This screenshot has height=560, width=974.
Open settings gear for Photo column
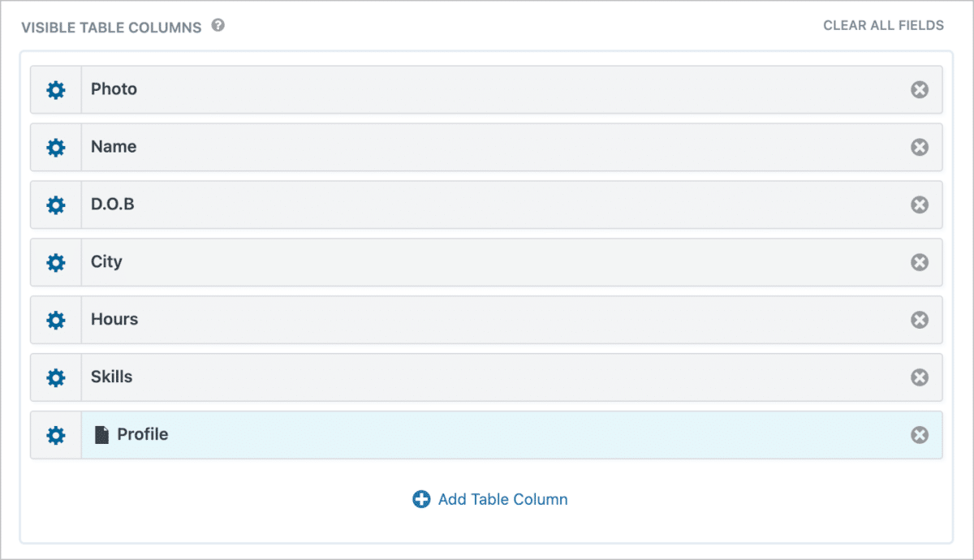pos(55,90)
